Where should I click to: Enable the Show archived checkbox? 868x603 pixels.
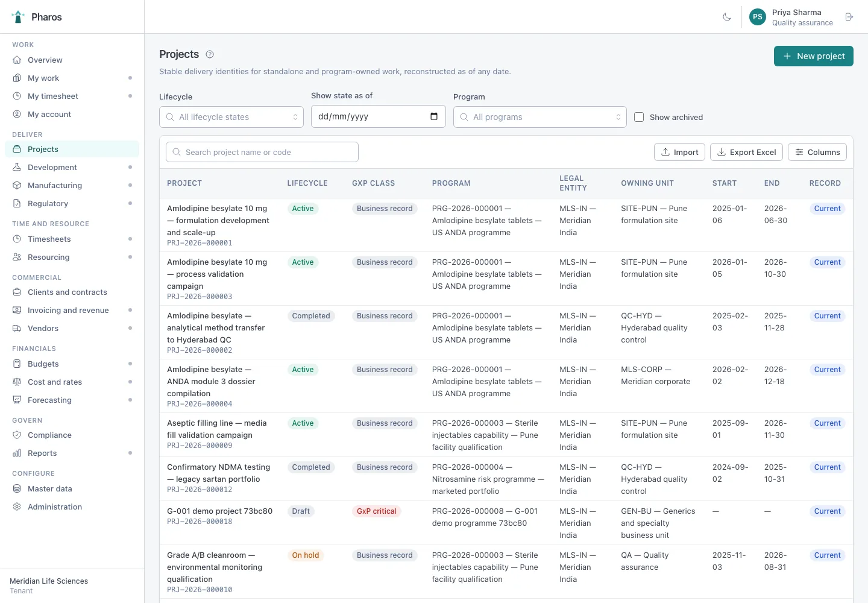click(639, 117)
